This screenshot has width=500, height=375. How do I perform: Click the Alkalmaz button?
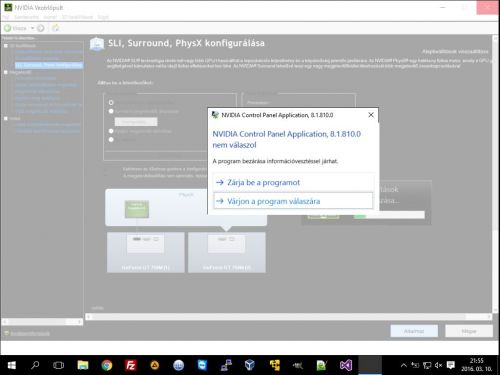414,331
